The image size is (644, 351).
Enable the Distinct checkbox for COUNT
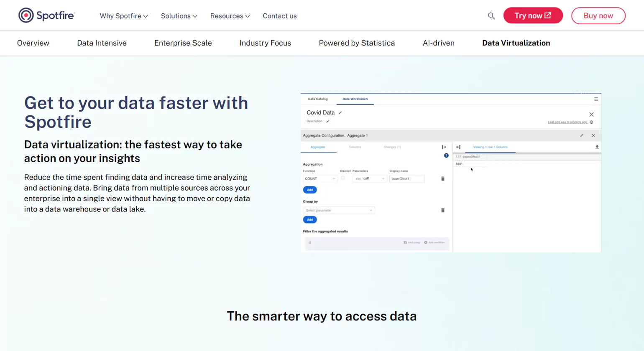pyautogui.click(x=343, y=178)
